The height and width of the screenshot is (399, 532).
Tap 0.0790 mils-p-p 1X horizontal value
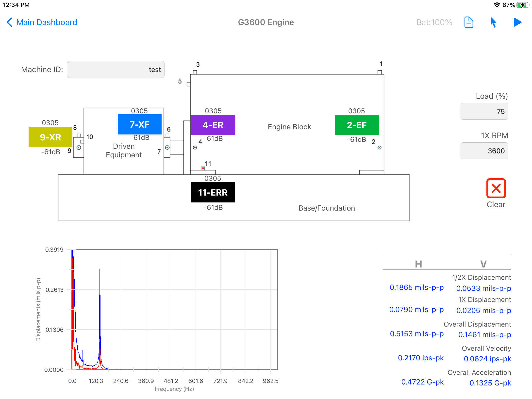tap(416, 310)
